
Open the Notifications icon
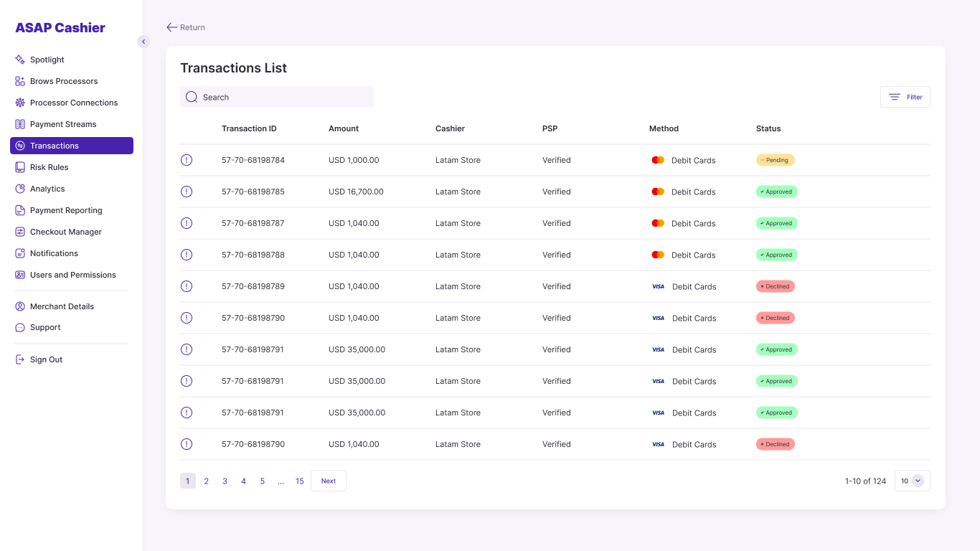(x=20, y=253)
